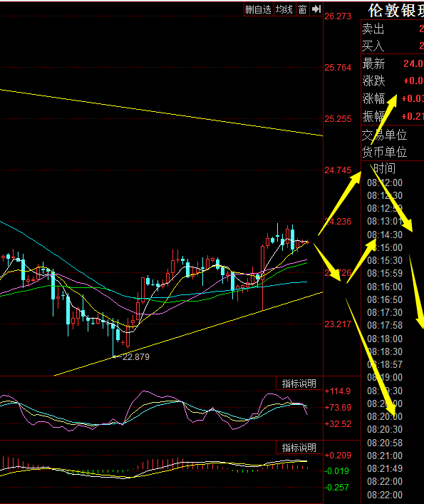Viewport: 424px width, 504px height.
Task: Click the -0.257 MACD scale label
Action: coord(336,488)
